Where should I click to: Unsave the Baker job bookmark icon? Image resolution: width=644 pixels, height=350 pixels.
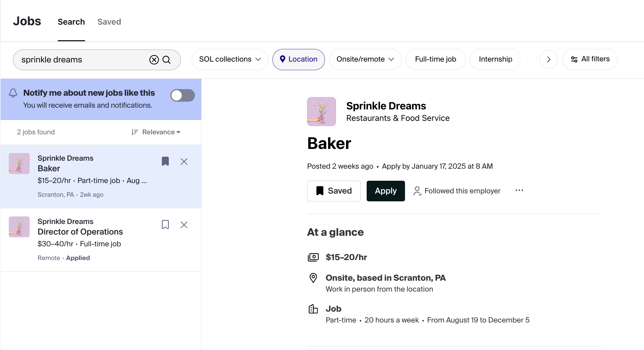(165, 161)
